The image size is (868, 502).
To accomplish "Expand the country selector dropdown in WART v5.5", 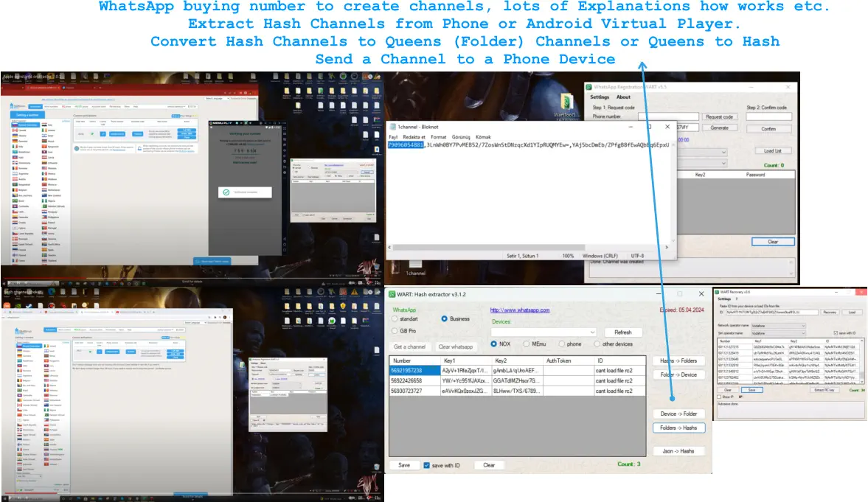I will tap(723, 153).
